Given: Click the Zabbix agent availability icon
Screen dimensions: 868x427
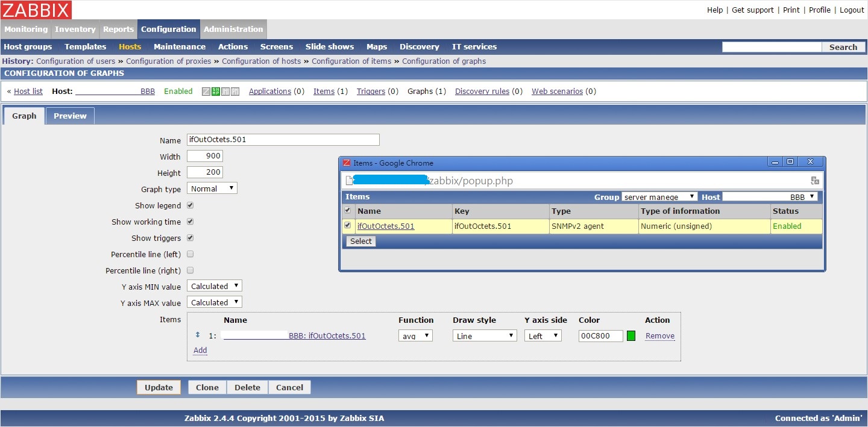Looking at the screenshot, I should 206,92.
